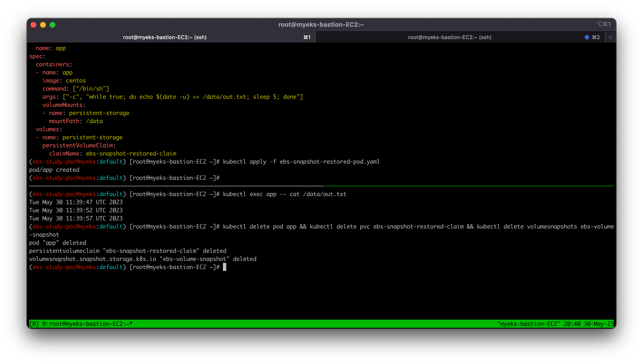Close the terminal window with red button
643x364 pixels.
33,25
